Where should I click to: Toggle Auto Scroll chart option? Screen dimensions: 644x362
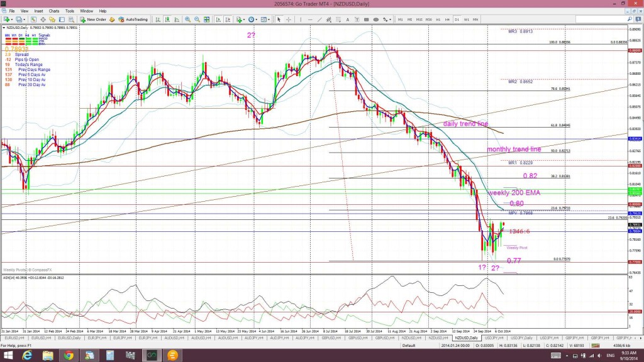218,19
